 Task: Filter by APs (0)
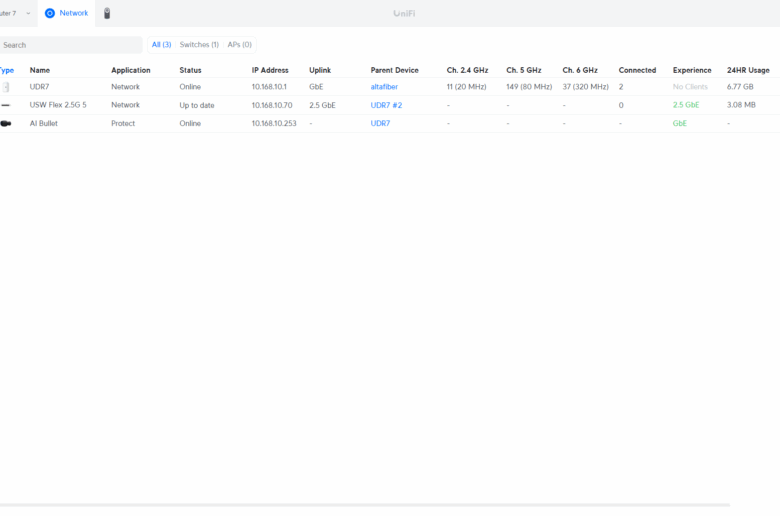click(x=240, y=45)
